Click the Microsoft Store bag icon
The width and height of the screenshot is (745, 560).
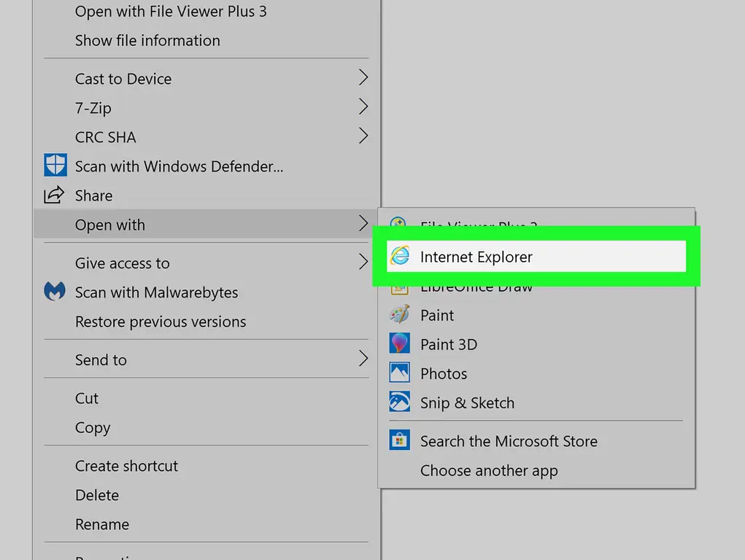click(400, 440)
